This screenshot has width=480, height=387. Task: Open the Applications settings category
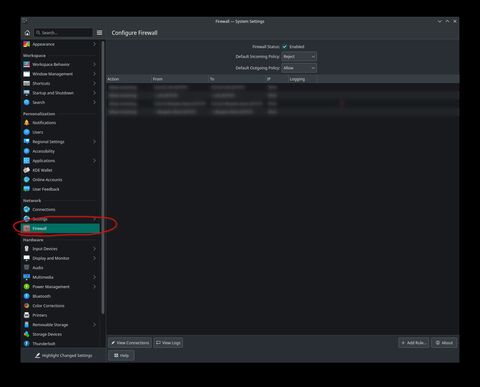coord(60,161)
